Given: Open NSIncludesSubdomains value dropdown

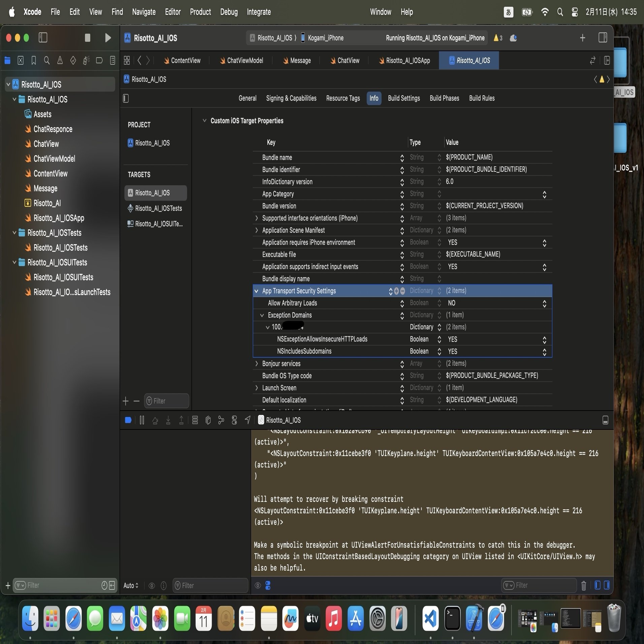Looking at the screenshot, I should tap(544, 352).
